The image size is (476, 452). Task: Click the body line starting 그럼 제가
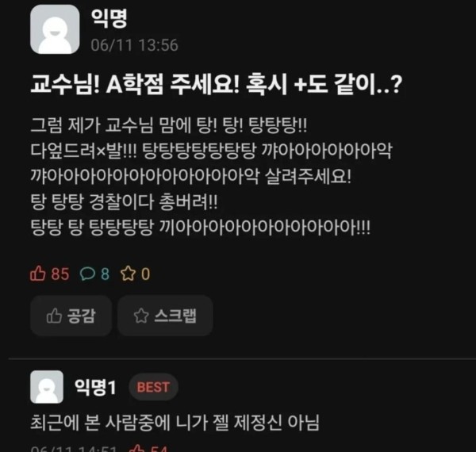[x=169, y=125]
